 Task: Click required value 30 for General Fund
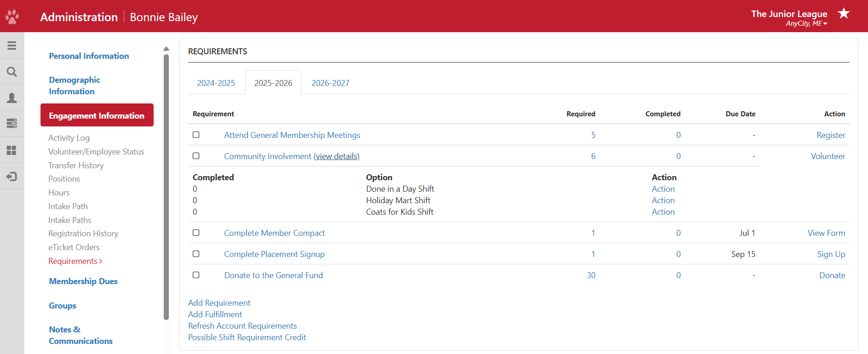pos(591,275)
